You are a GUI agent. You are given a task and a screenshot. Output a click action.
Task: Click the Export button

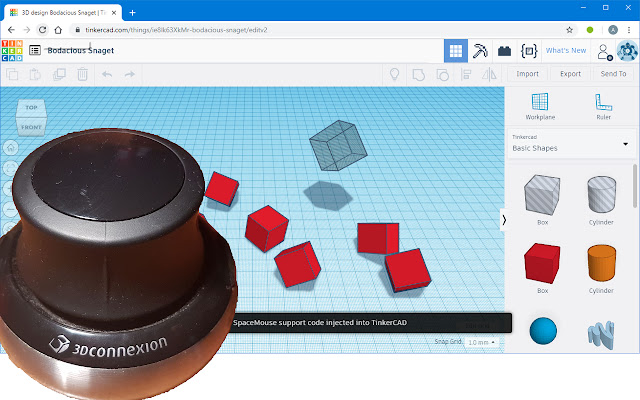[x=570, y=74]
